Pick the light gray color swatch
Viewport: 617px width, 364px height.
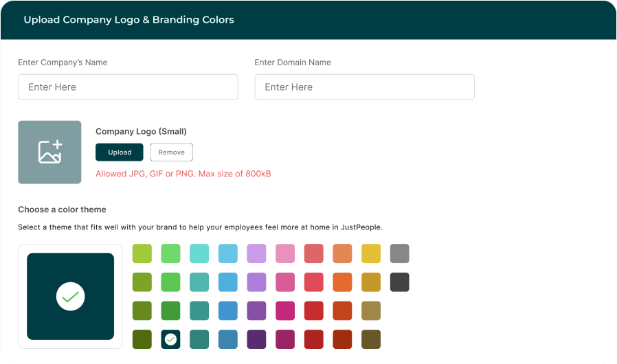tap(400, 253)
